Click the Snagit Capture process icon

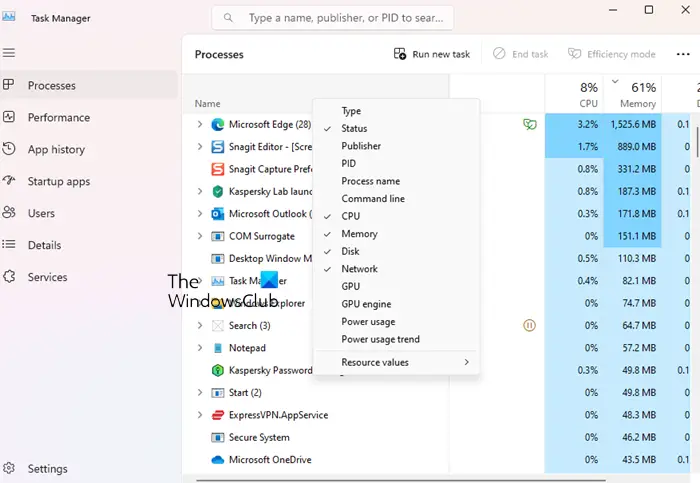point(217,169)
